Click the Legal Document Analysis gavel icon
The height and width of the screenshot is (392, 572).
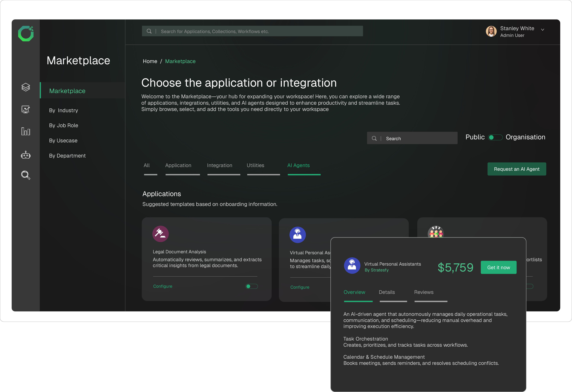click(160, 234)
